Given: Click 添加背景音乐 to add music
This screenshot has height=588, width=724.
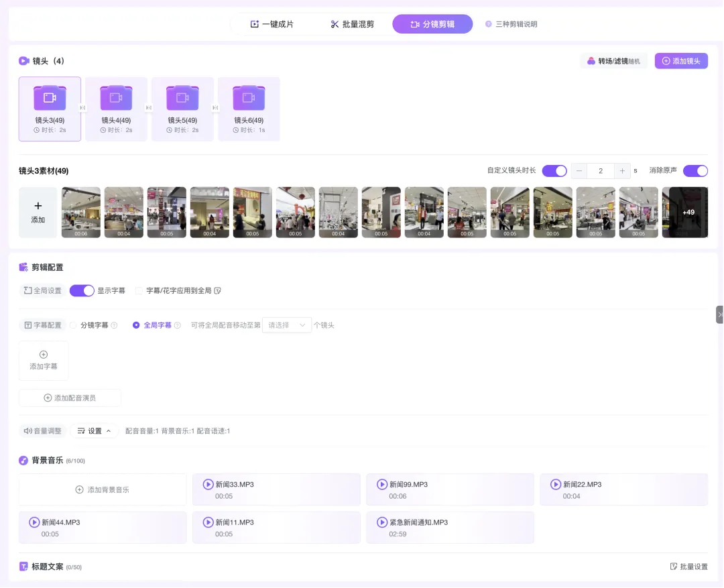Looking at the screenshot, I should pos(102,489).
